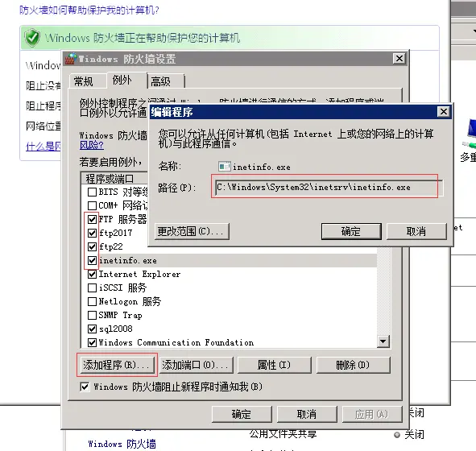Uncheck the ftp22 checkbox

click(x=92, y=246)
